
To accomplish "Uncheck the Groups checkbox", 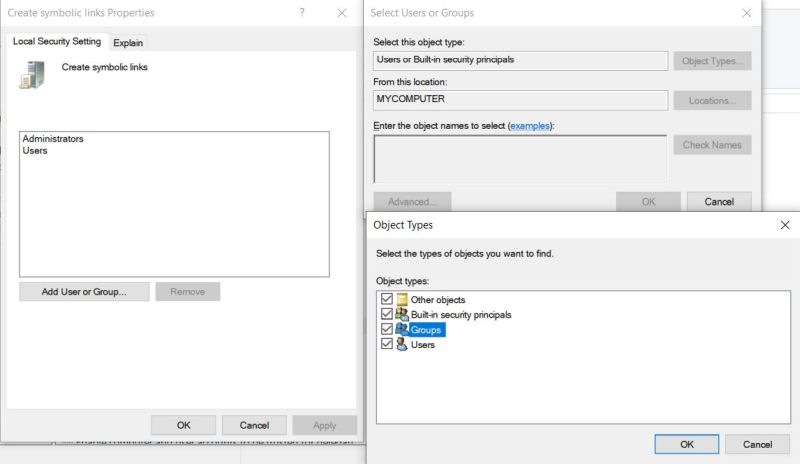I will coord(387,329).
